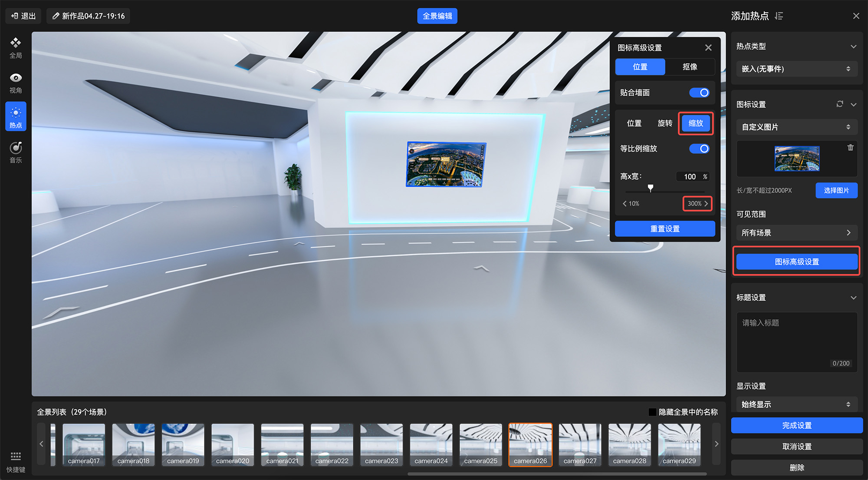This screenshot has height=480, width=868.
Task: Toggle the 贴合墙面 switch
Action: click(699, 93)
